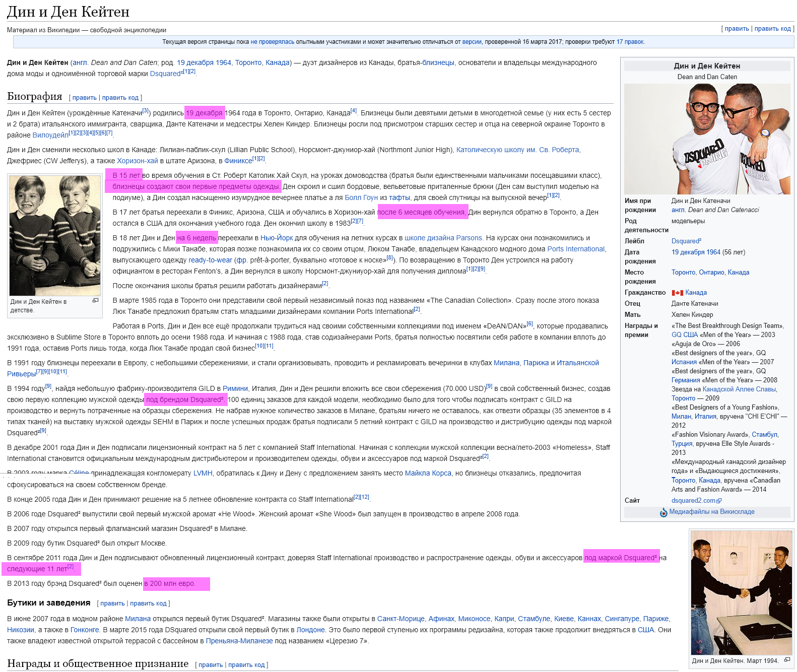This screenshot has height=672, width=797.
Task: Click the enlarge icon beside 'Март 1994' caption
Action: pos(787,659)
